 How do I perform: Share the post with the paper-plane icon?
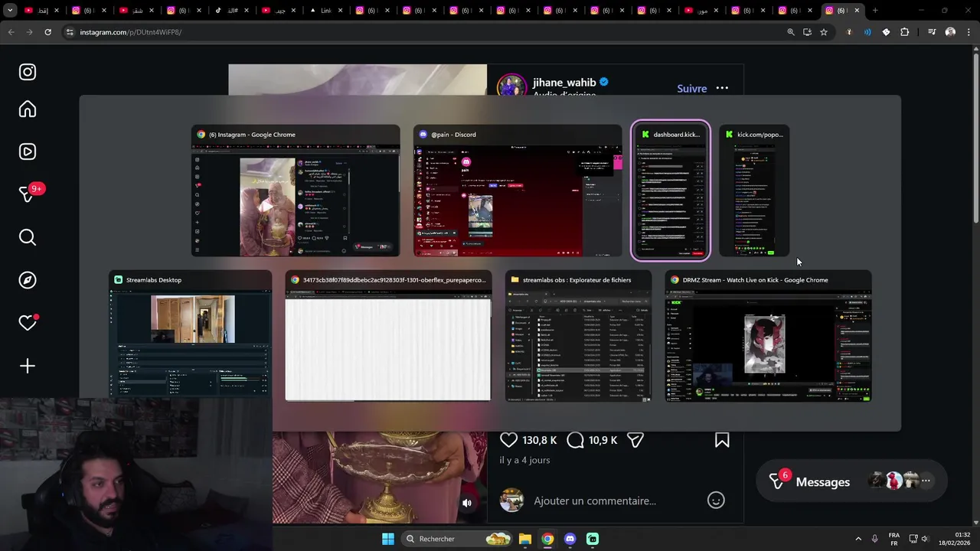tap(635, 440)
